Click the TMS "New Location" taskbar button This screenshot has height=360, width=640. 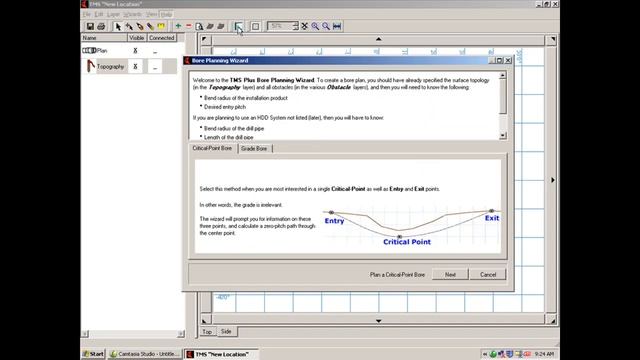(x=221, y=354)
